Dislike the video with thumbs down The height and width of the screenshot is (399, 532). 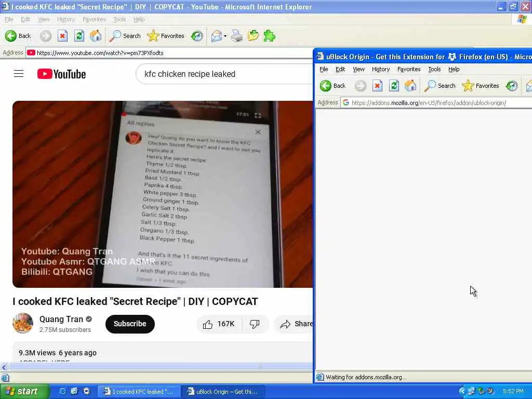coord(255,324)
